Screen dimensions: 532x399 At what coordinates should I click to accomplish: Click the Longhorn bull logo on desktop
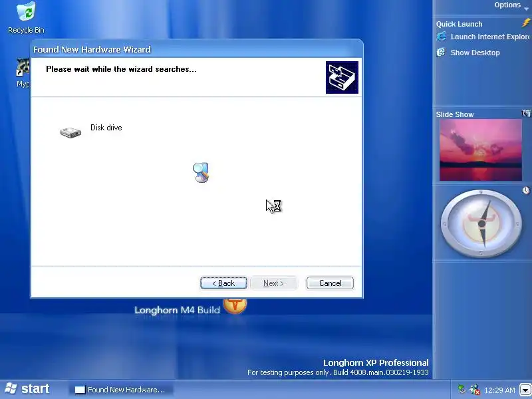235,306
